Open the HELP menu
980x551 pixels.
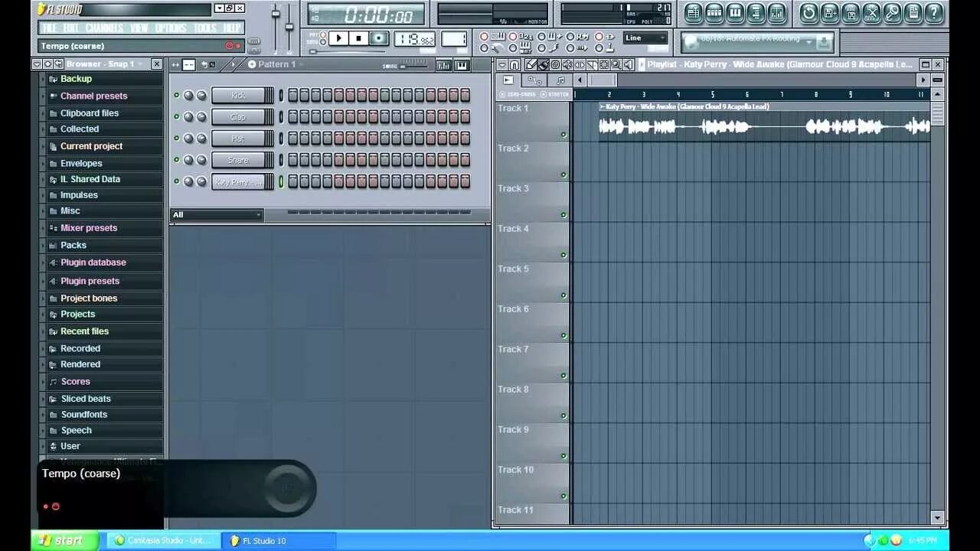tap(232, 28)
